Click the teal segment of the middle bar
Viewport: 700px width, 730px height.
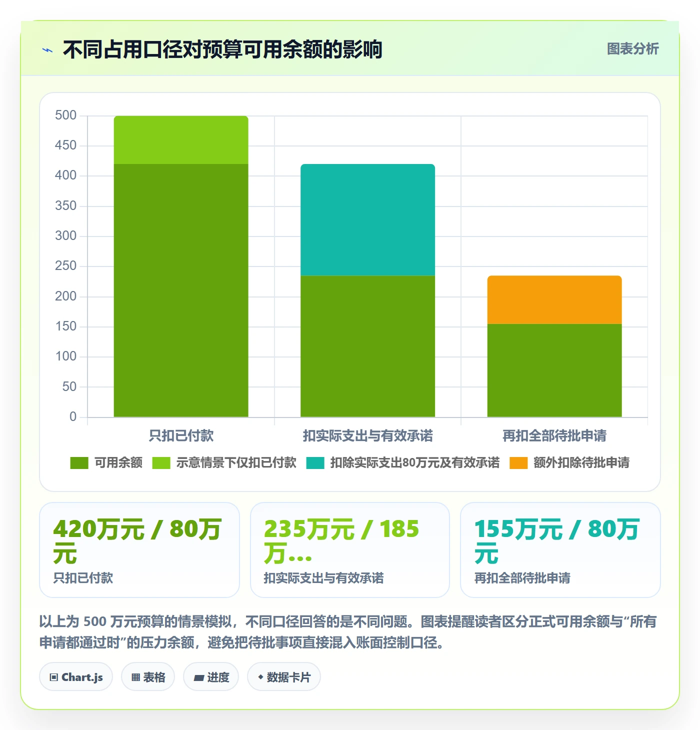367,220
